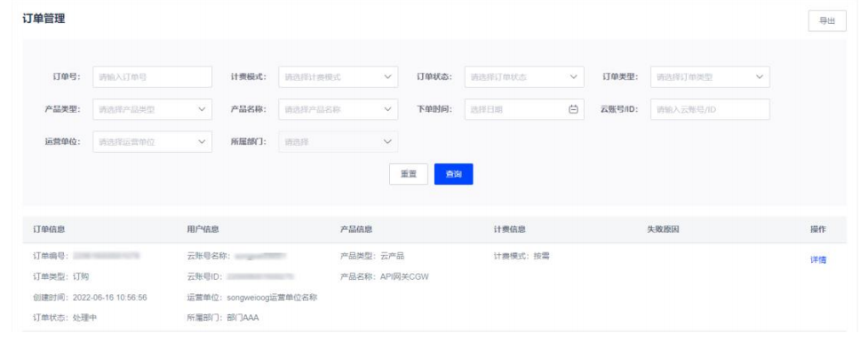
Task: Click the 重置 reset button
Action: click(x=409, y=174)
